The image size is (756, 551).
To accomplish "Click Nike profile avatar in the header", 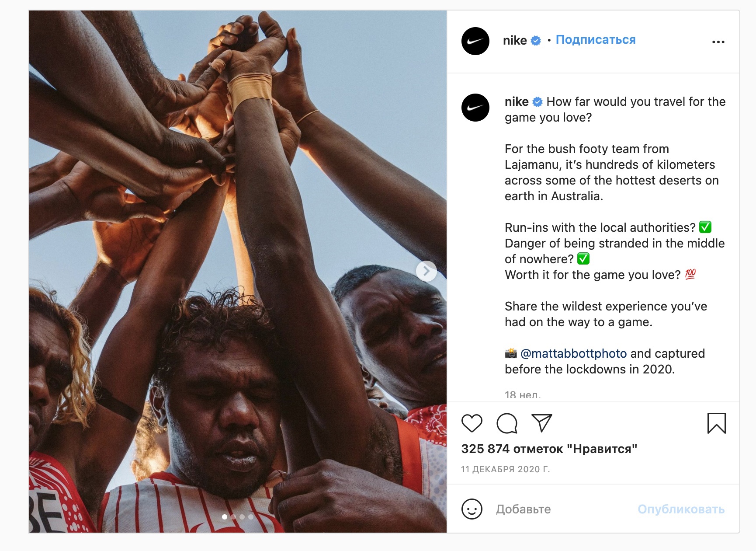I will (475, 41).
